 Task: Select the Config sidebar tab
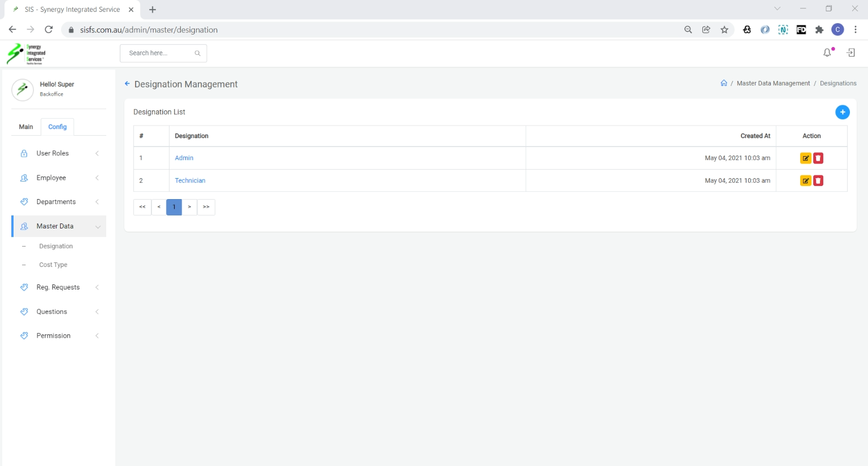click(x=58, y=127)
